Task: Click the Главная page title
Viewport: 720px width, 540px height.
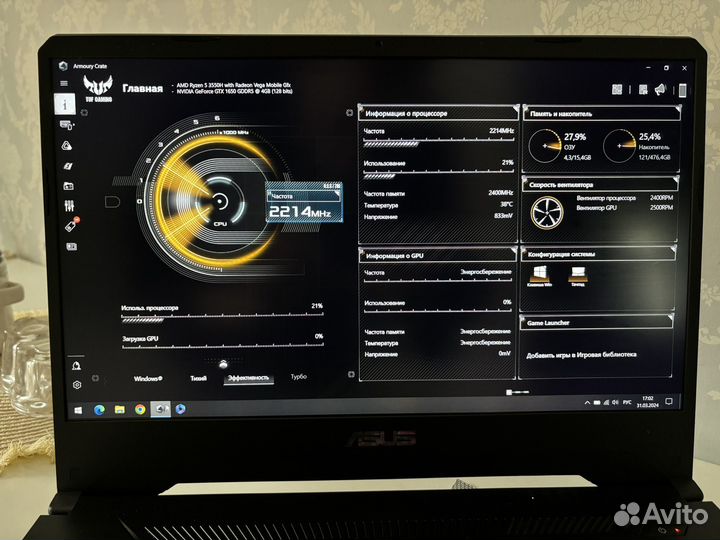Action: pyautogui.click(x=142, y=89)
